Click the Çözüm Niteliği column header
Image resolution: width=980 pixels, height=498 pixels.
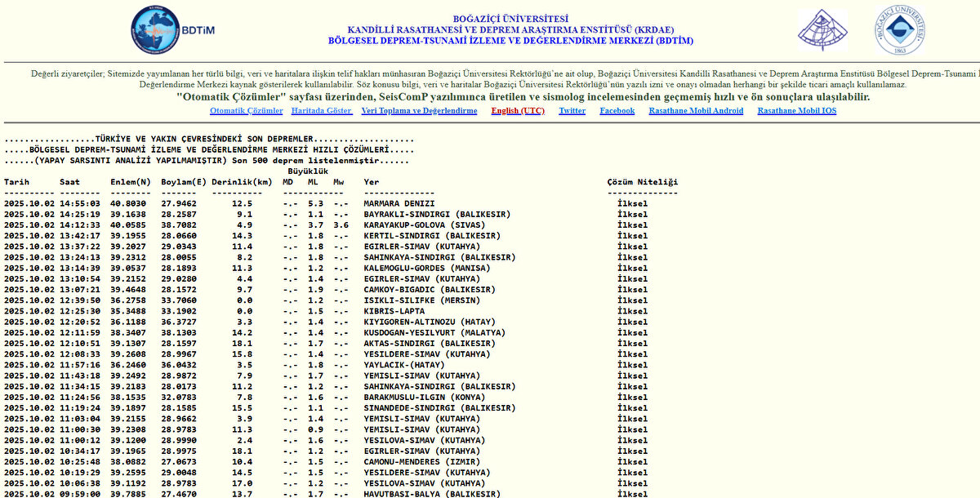pyautogui.click(x=642, y=182)
